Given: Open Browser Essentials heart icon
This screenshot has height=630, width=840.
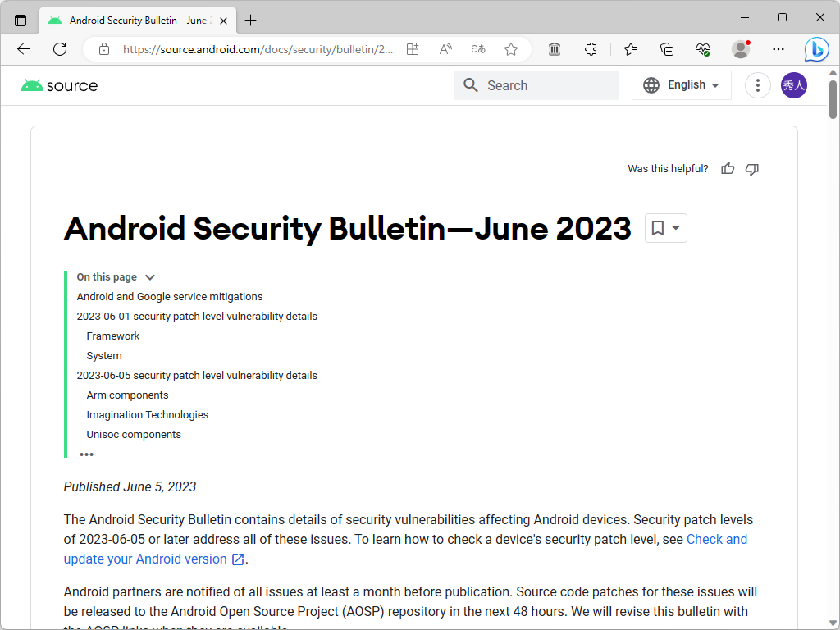Looking at the screenshot, I should pyautogui.click(x=703, y=49).
